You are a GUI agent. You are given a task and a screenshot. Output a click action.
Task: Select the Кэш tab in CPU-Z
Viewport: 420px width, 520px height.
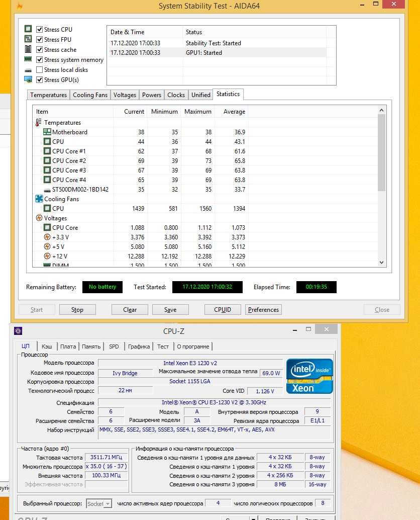(47, 346)
